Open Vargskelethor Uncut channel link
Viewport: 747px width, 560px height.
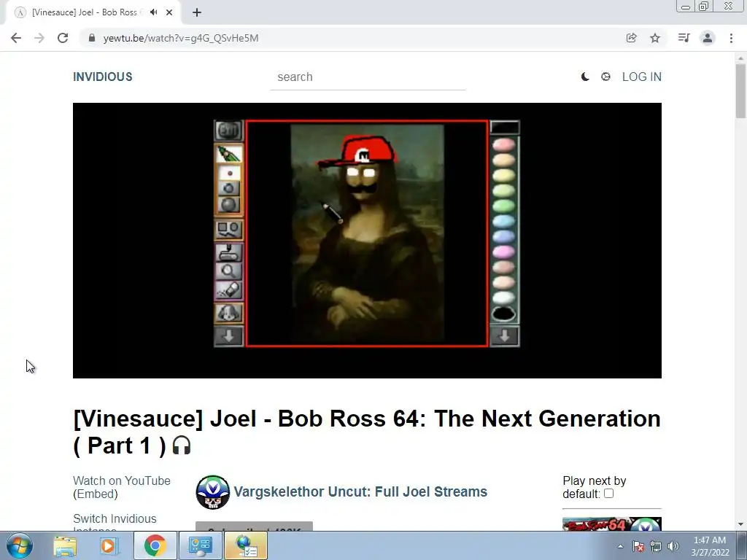point(360,492)
